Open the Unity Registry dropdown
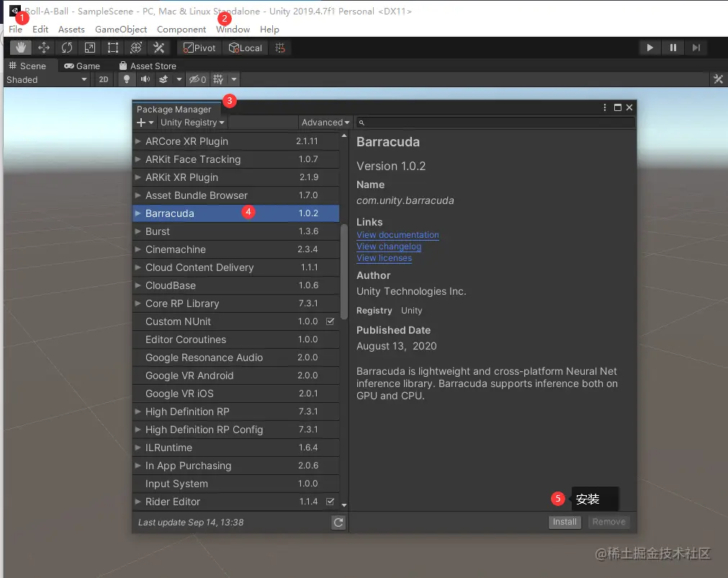 click(x=192, y=123)
